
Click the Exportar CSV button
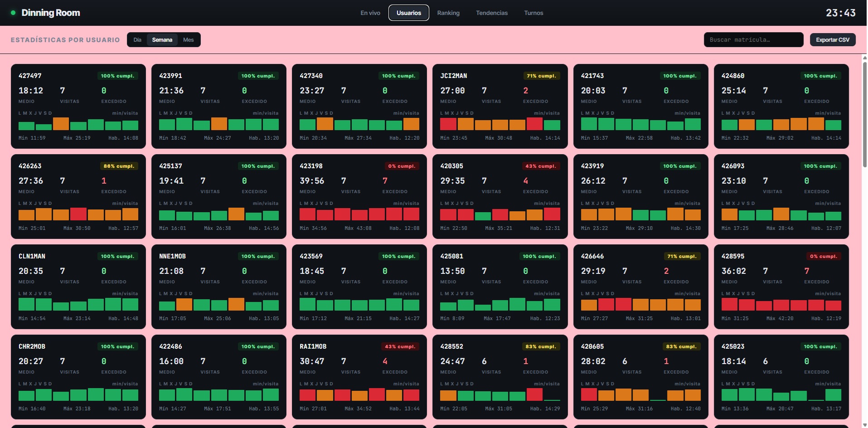click(833, 40)
